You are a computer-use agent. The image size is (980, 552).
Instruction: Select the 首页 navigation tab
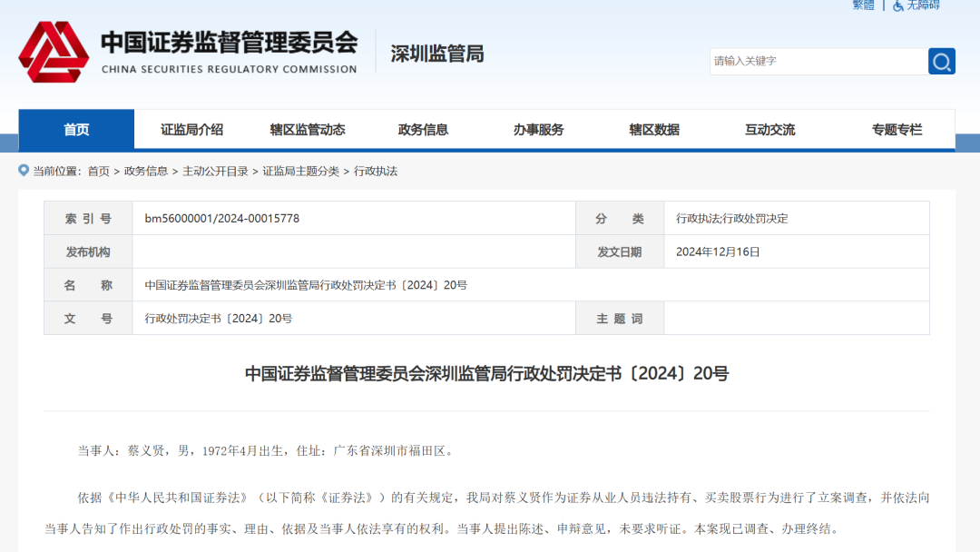coord(76,130)
